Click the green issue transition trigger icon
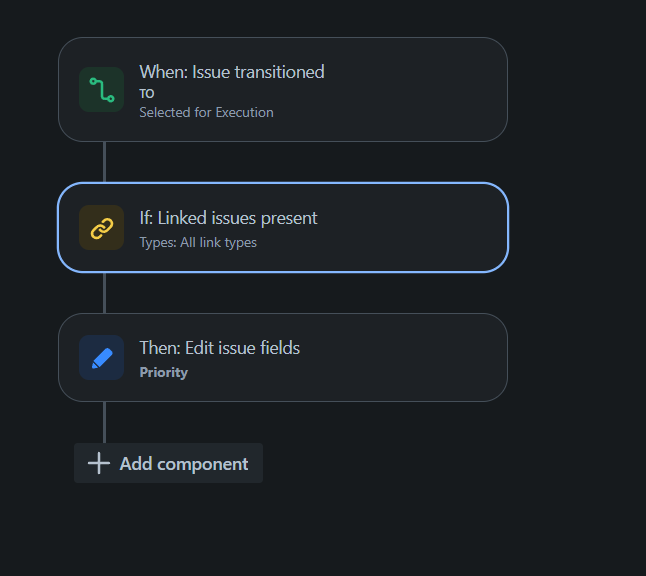The width and height of the screenshot is (646, 576). (101, 90)
